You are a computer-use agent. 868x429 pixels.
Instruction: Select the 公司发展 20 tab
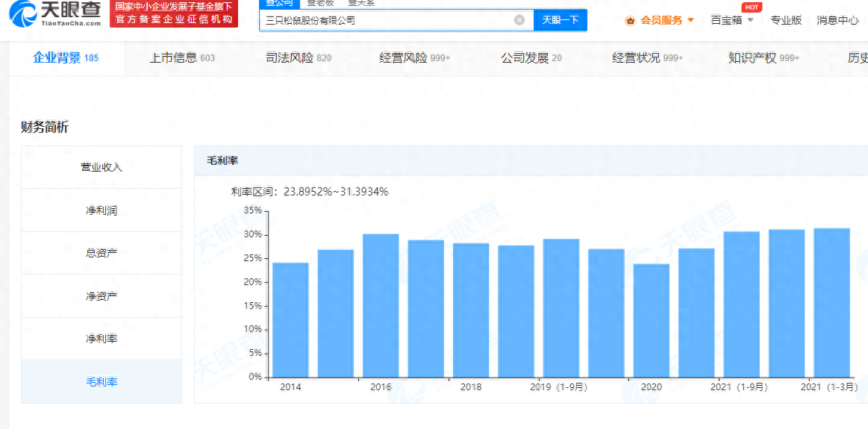[x=531, y=58]
